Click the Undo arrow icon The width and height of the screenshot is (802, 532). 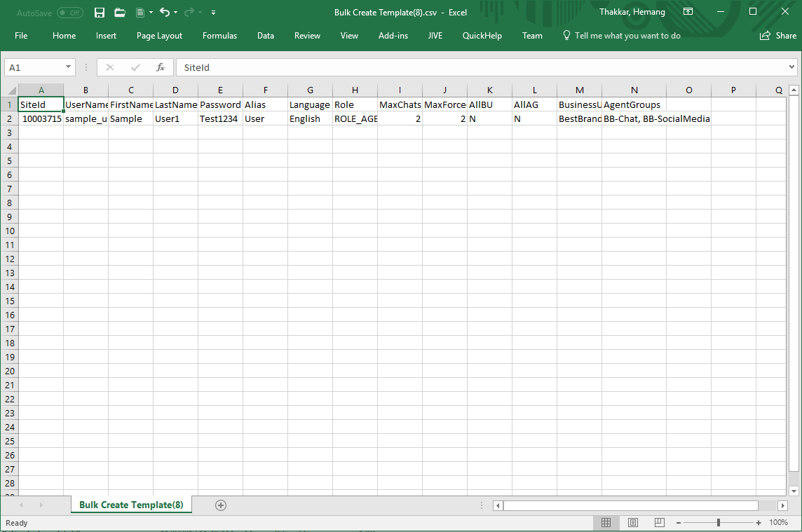pyautogui.click(x=164, y=13)
